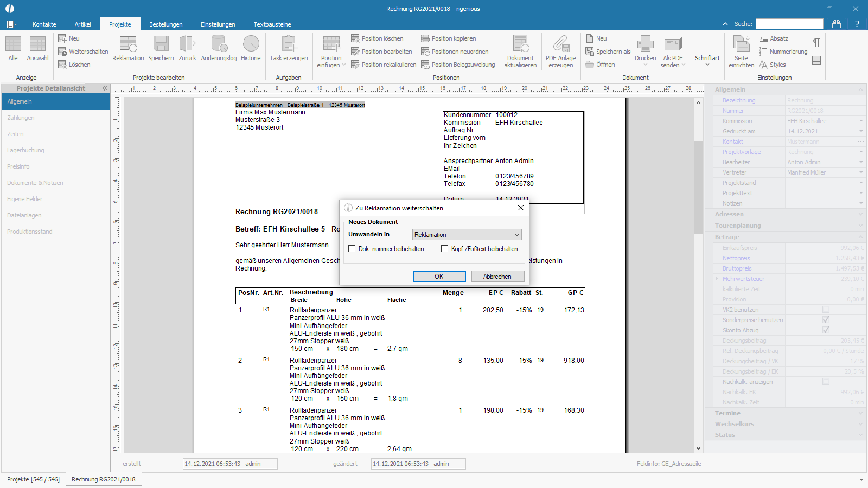Switch to the Bestellungen ribbon tab
Image resolution: width=868 pixels, height=488 pixels.
pos(165,24)
